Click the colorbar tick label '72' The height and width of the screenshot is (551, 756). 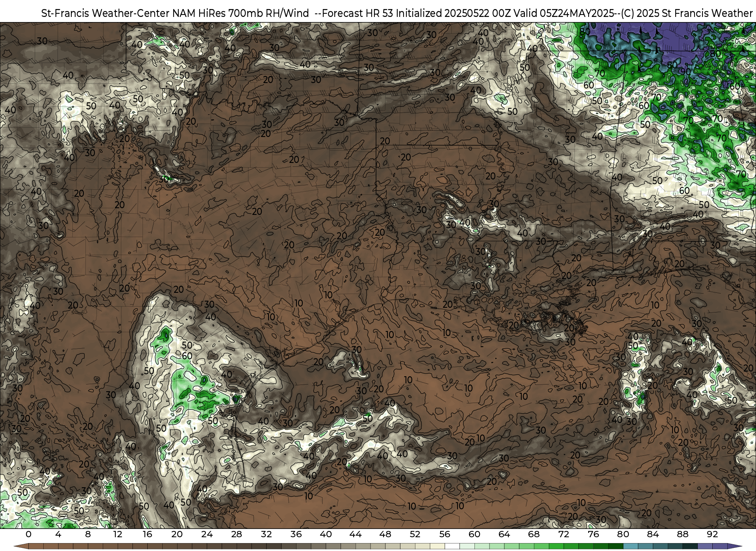(x=563, y=534)
